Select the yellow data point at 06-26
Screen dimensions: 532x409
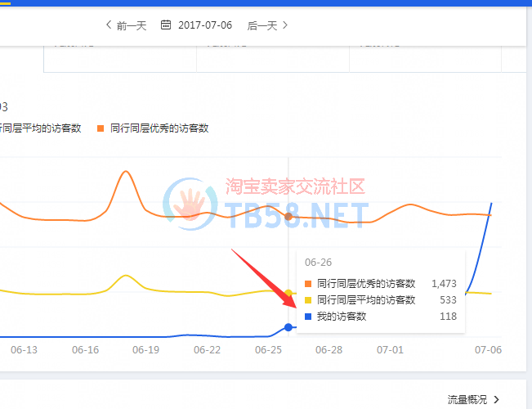[x=288, y=292]
